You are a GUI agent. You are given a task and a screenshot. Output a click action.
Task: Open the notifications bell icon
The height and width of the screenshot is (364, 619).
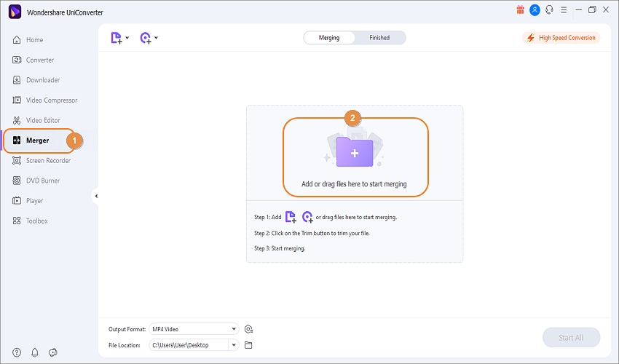coord(35,352)
